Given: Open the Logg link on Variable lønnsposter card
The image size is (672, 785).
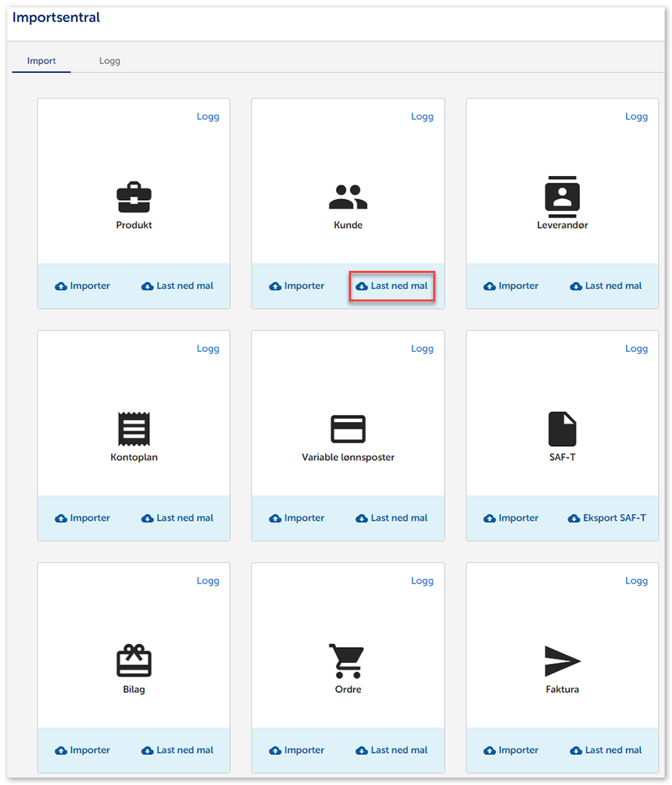Looking at the screenshot, I should point(422,348).
